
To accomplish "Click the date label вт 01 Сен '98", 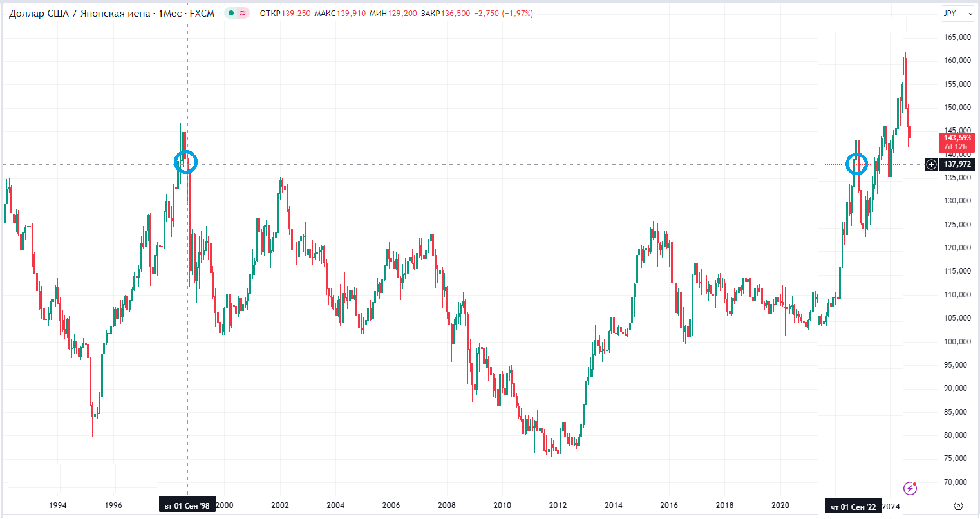I will tap(187, 506).
